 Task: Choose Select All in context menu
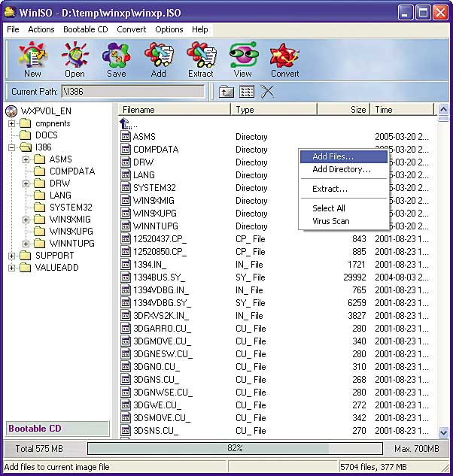point(344,208)
